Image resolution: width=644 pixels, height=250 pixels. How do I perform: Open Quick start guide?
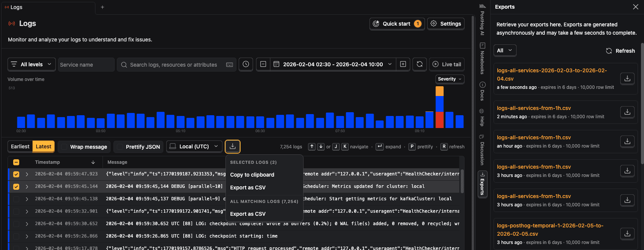click(397, 24)
